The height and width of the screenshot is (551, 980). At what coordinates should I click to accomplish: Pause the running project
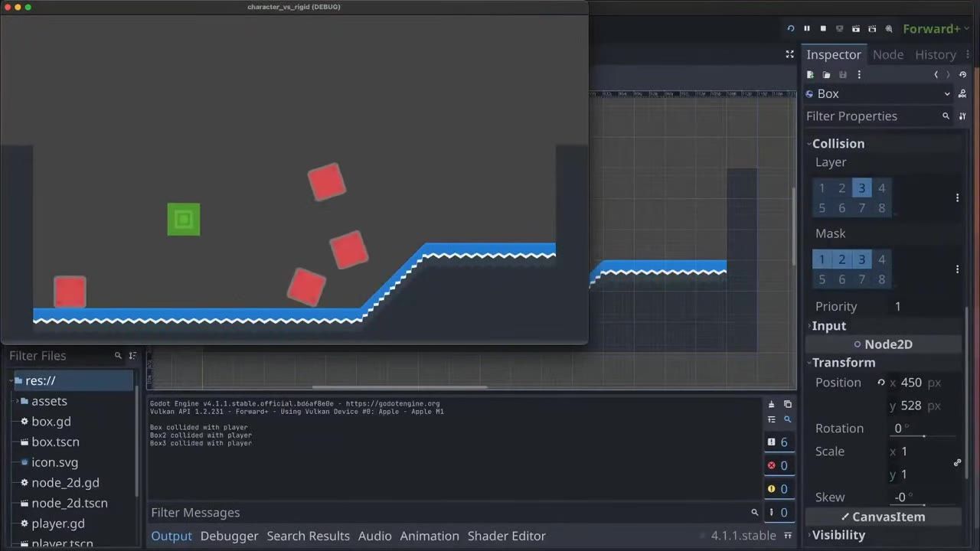tap(807, 28)
